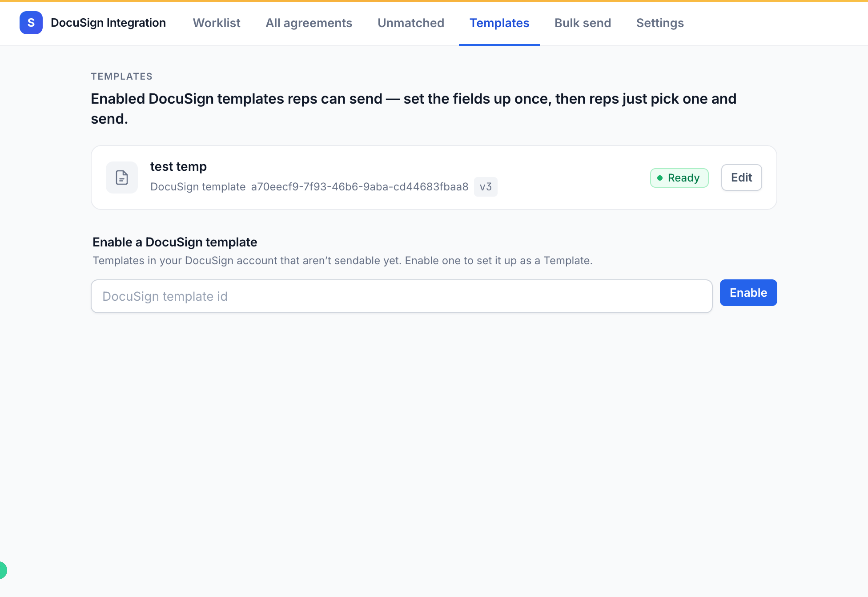Click the blue Enable button
868x597 pixels.
(x=748, y=293)
